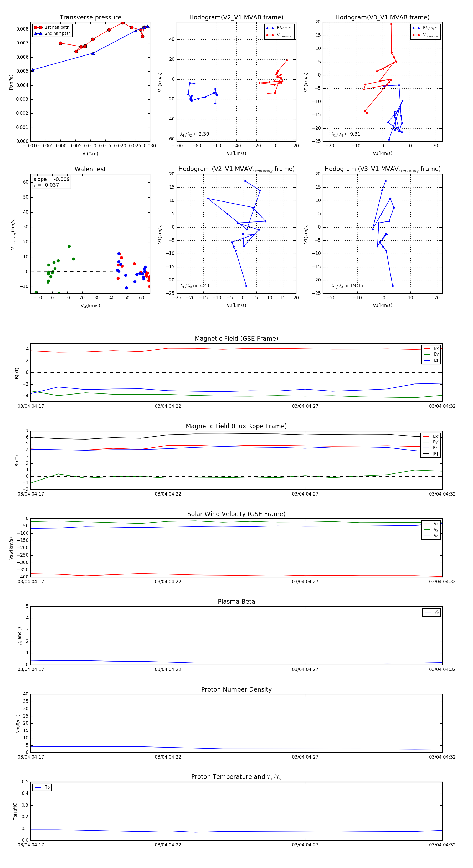Click the "Bz" legend entry in GSE magnetic field panel

tap(431, 360)
